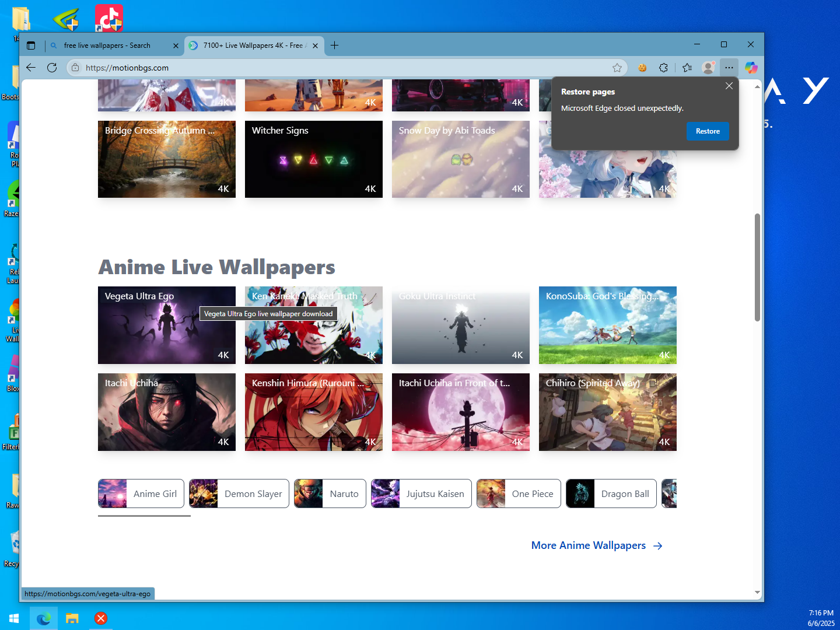This screenshot has height=630, width=840.
Task: Click the Restore button in the popup
Action: tap(708, 131)
